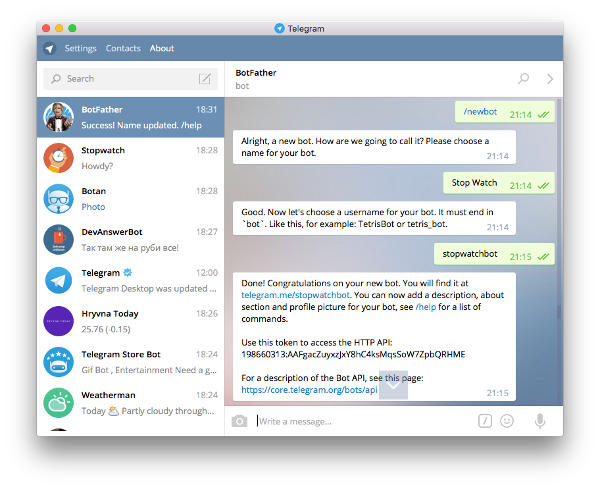The width and height of the screenshot is (600, 489).
Task: Click the Stop Watch sent message bubble
Action: click(499, 183)
